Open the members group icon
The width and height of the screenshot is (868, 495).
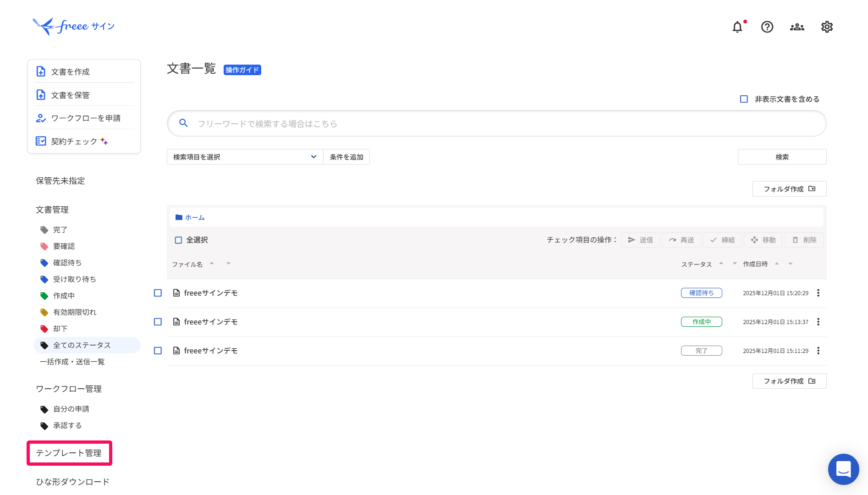coord(797,27)
